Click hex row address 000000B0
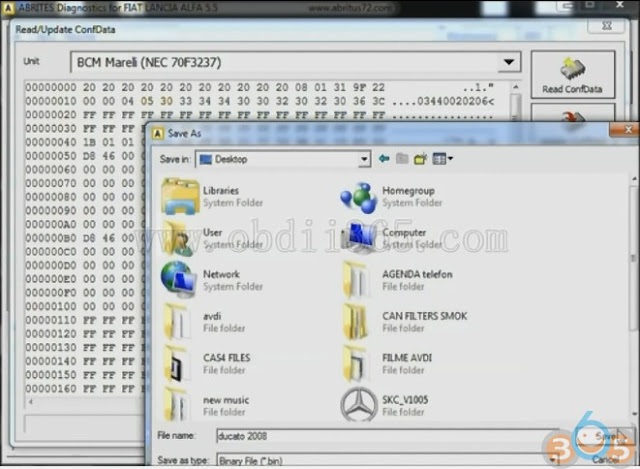Screen dimensions: 640x469 pyautogui.click(x=51, y=238)
